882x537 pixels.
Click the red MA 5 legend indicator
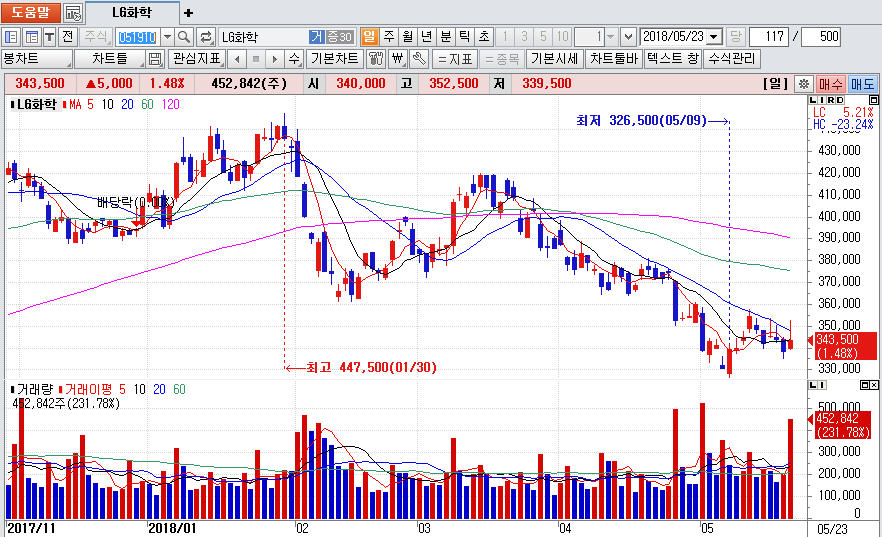coord(80,104)
